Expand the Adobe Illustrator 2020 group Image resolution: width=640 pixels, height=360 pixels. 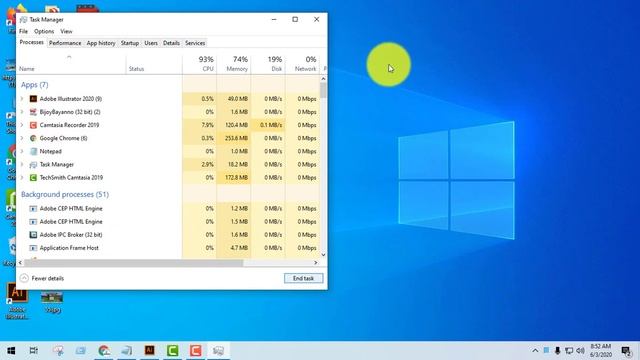click(x=22, y=99)
